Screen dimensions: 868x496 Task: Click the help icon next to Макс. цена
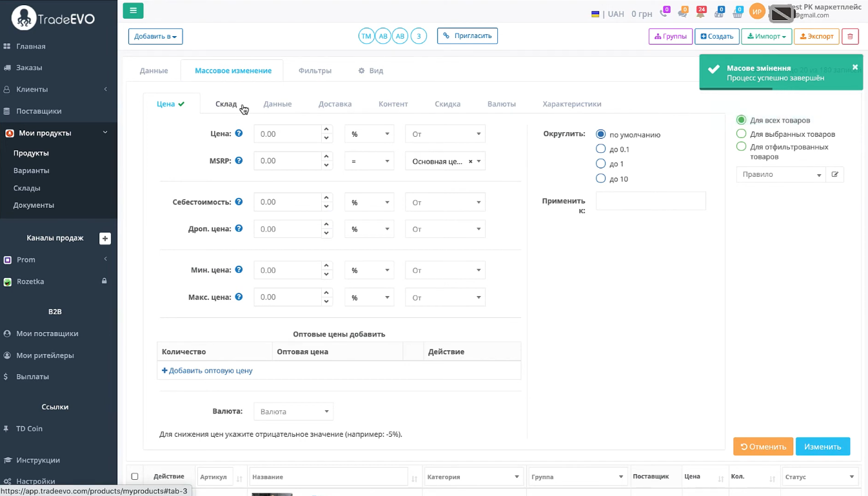pyautogui.click(x=239, y=297)
